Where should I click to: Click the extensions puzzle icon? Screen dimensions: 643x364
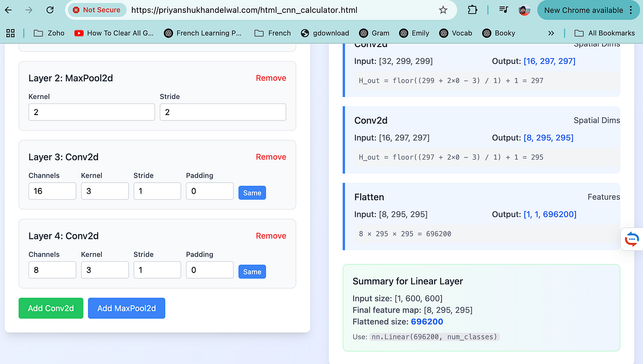pyautogui.click(x=472, y=10)
